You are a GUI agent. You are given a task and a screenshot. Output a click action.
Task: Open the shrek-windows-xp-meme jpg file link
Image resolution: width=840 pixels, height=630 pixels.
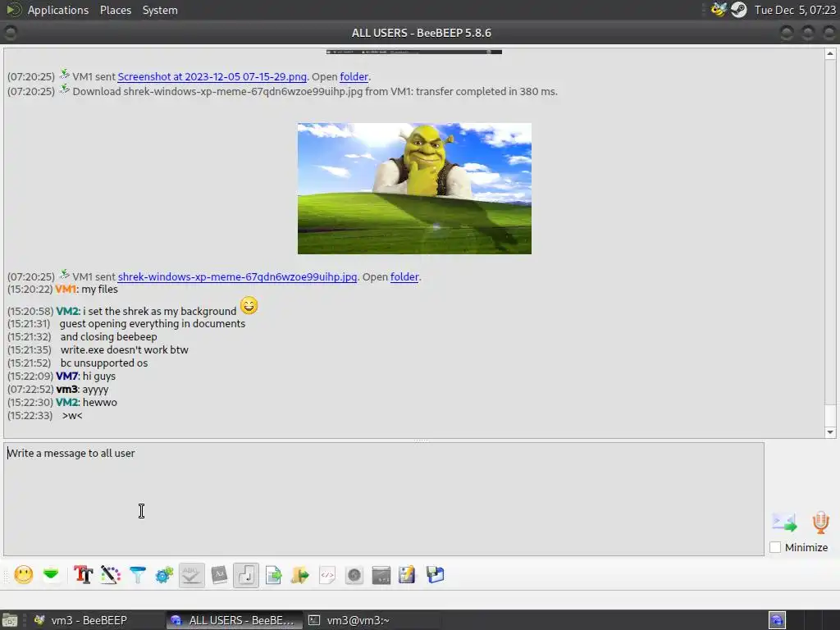coord(237,276)
